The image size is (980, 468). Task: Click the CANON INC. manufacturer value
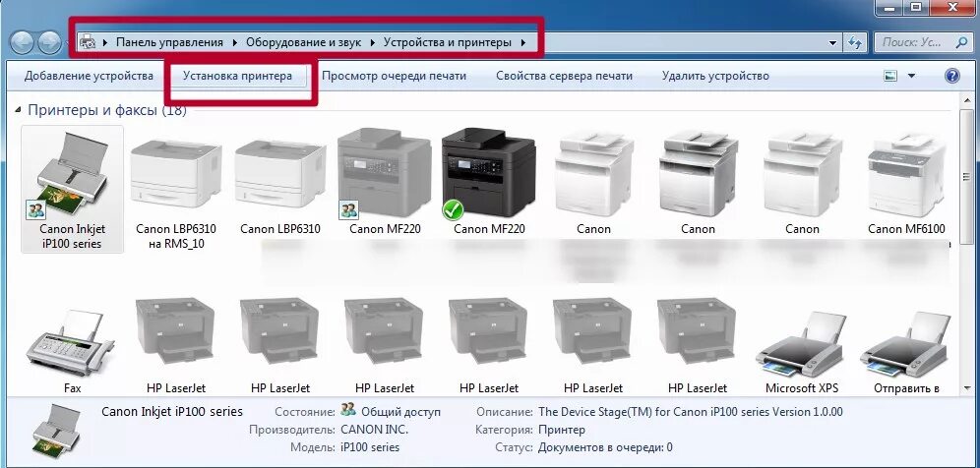pyautogui.click(x=374, y=430)
